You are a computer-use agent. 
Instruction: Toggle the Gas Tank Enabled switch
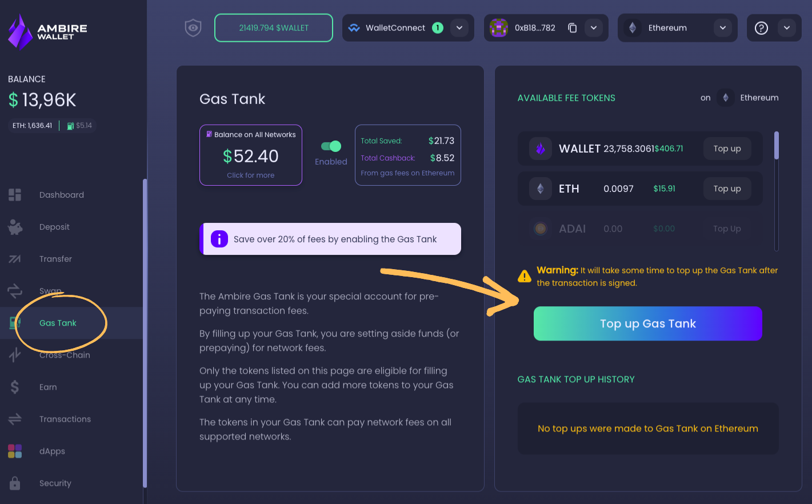[x=331, y=146]
